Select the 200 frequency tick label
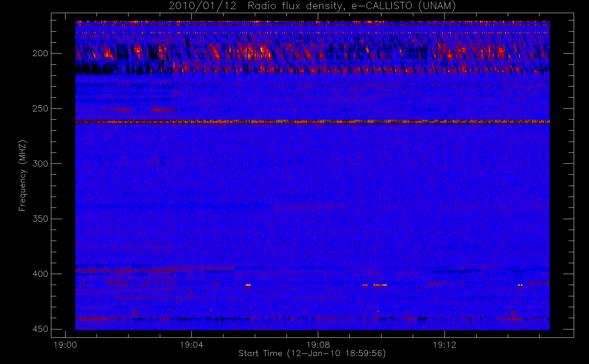Image resolution: width=589 pixels, height=364 pixels. click(40, 54)
